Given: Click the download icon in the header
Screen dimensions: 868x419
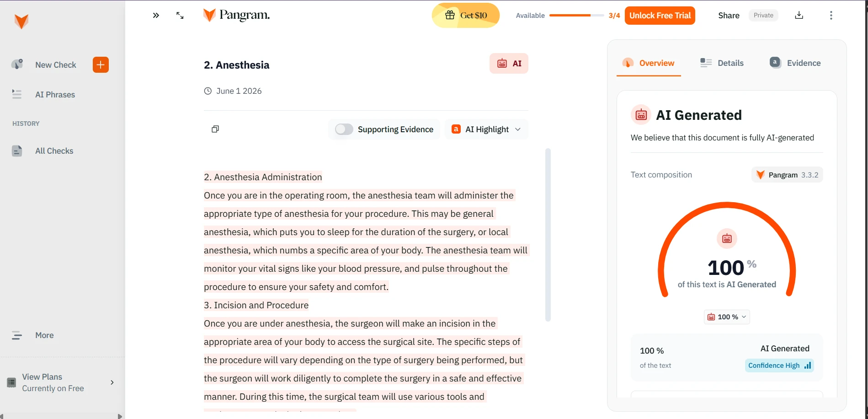Looking at the screenshot, I should [799, 15].
